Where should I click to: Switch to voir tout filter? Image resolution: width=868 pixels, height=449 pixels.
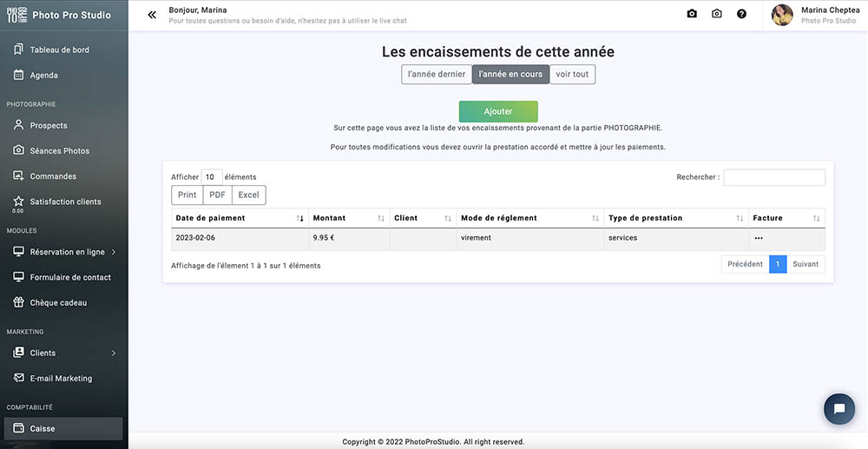[x=572, y=74]
